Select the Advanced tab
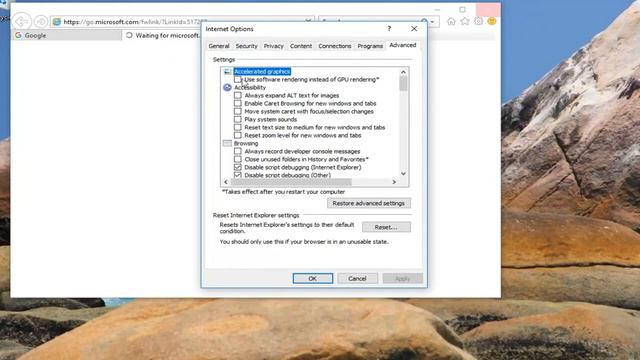The width and height of the screenshot is (640, 360). tap(402, 45)
